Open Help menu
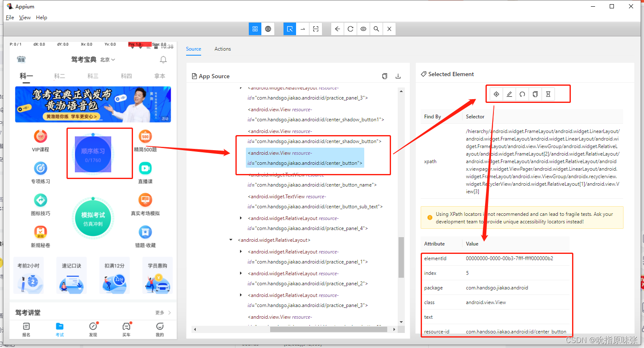Screen dimensions: 644x348 (x=41, y=18)
